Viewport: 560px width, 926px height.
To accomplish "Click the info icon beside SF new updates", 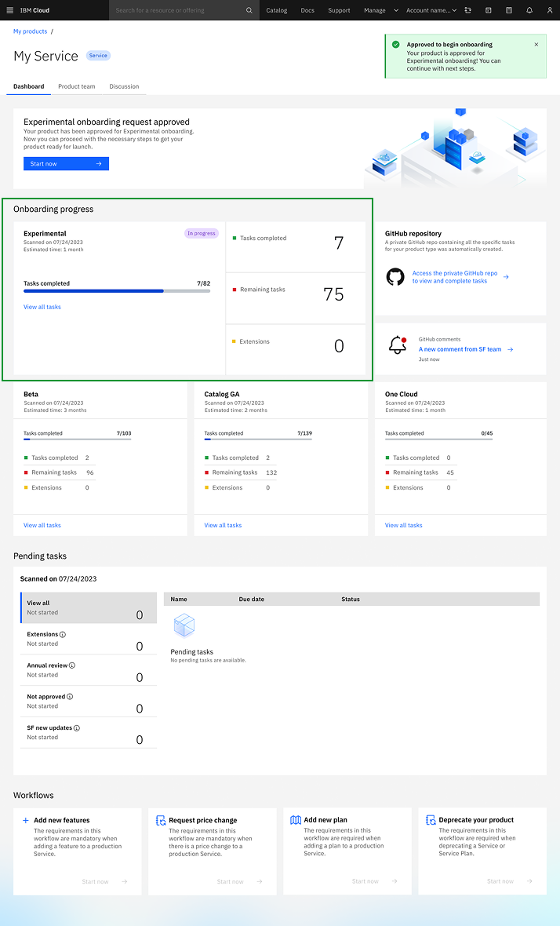I will point(77,728).
